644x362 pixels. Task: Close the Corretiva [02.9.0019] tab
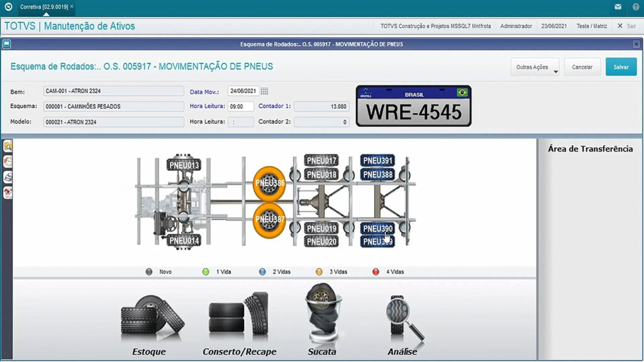point(72,6)
